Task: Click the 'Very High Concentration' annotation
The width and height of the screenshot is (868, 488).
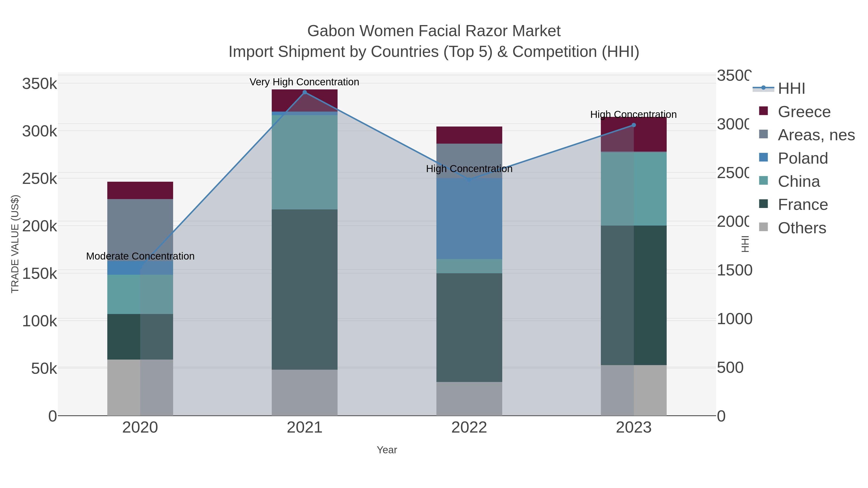Action: pyautogui.click(x=305, y=82)
